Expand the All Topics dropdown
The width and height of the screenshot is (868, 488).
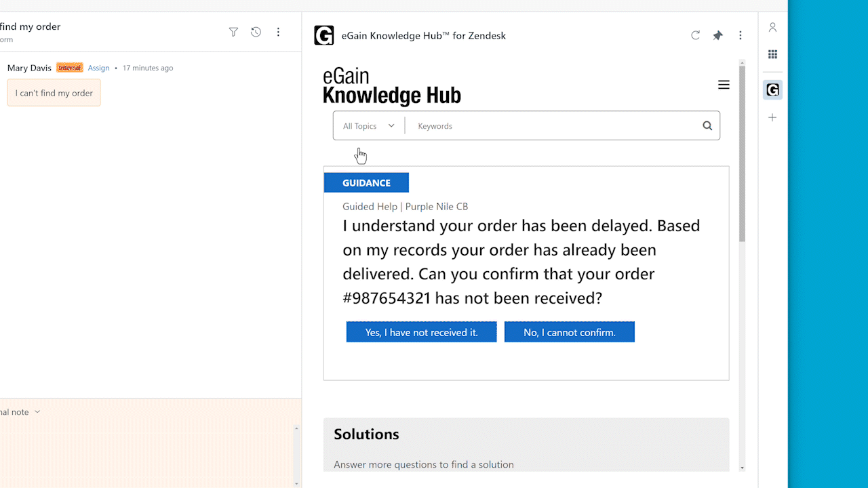pyautogui.click(x=368, y=126)
